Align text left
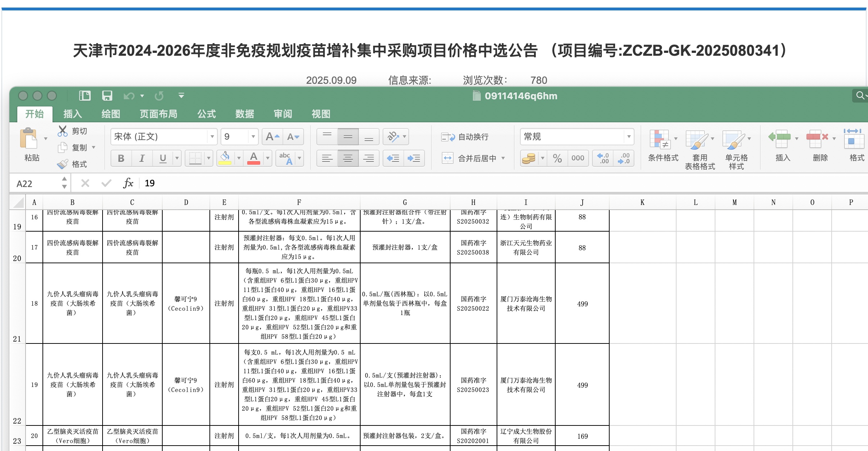The height and width of the screenshot is (451, 868). pos(327,158)
